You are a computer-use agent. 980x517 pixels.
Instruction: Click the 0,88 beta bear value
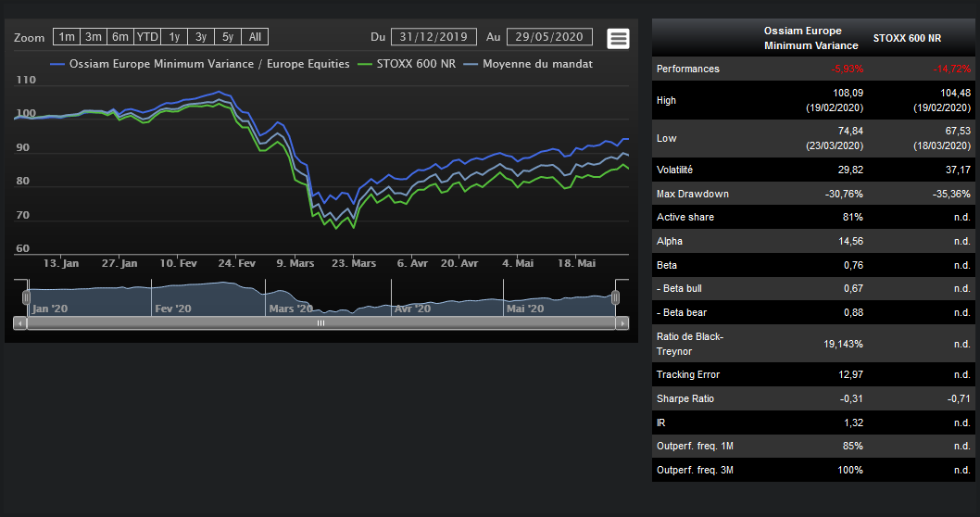(853, 312)
